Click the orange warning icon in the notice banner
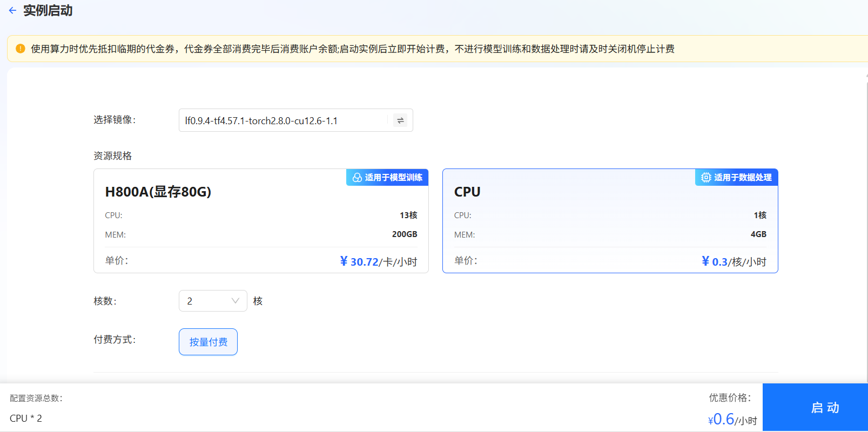 (x=21, y=49)
